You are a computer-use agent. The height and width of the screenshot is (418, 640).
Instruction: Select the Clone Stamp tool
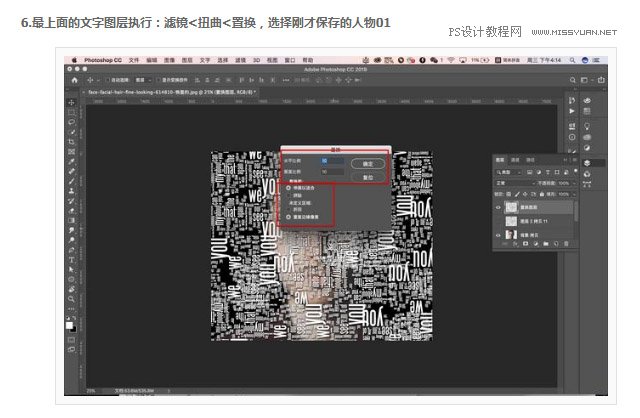(x=71, y=191)
